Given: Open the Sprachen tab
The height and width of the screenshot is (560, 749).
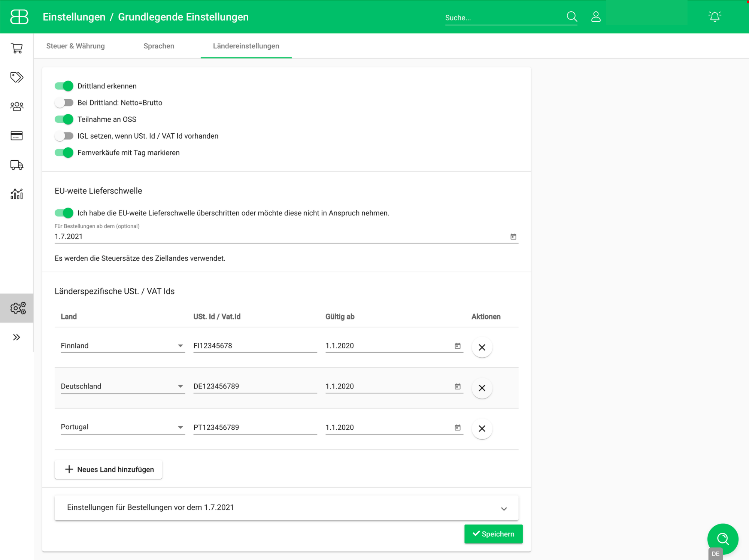Looking at the screenshot, I should tap(159, 46).
